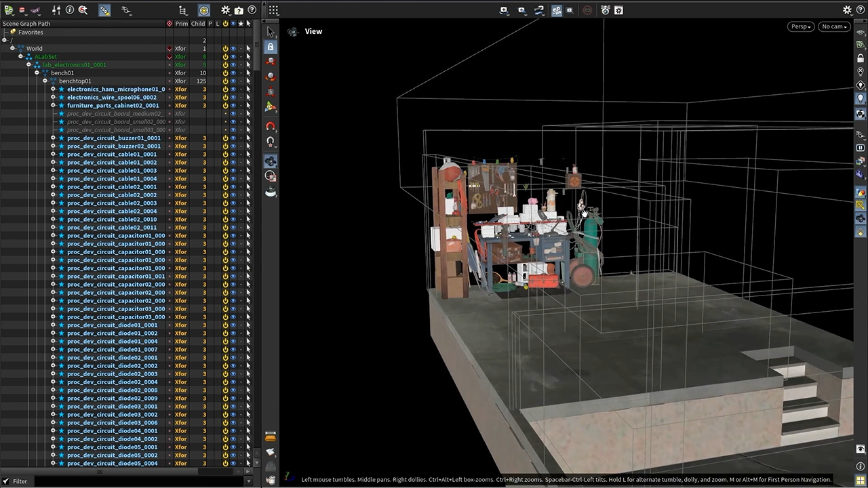
Task: Click the Child column header
Action: pyautogui.click(x=197, y=24)
